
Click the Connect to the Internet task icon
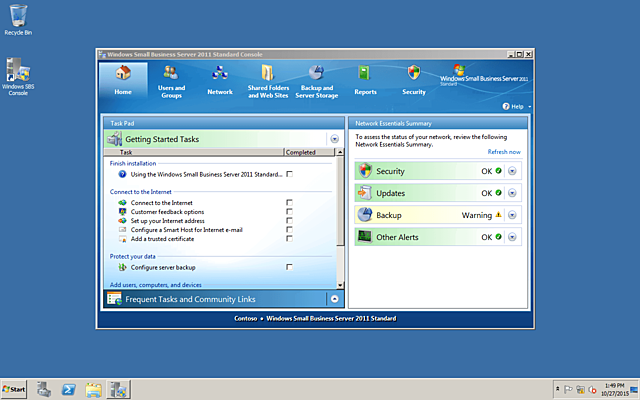coord(122,202)
